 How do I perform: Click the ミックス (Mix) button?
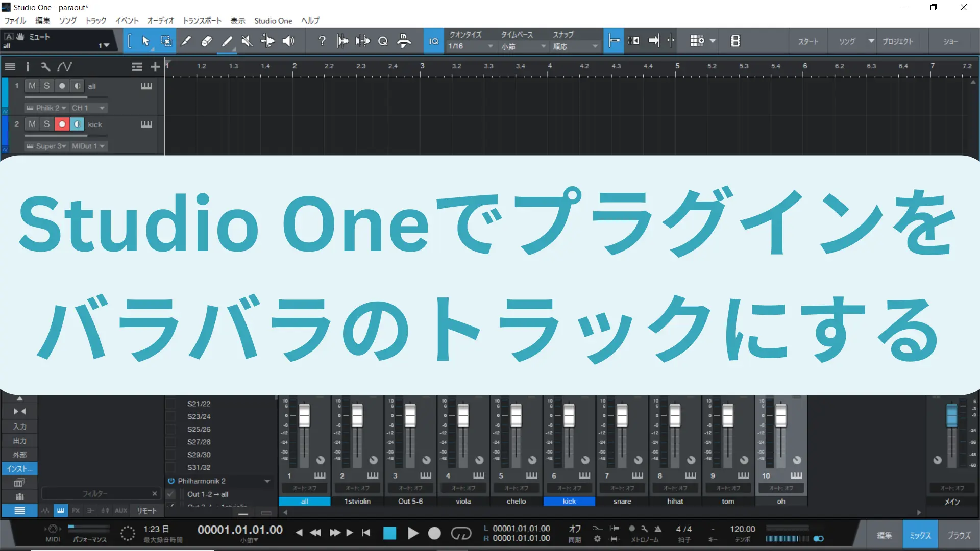[920, 535]
